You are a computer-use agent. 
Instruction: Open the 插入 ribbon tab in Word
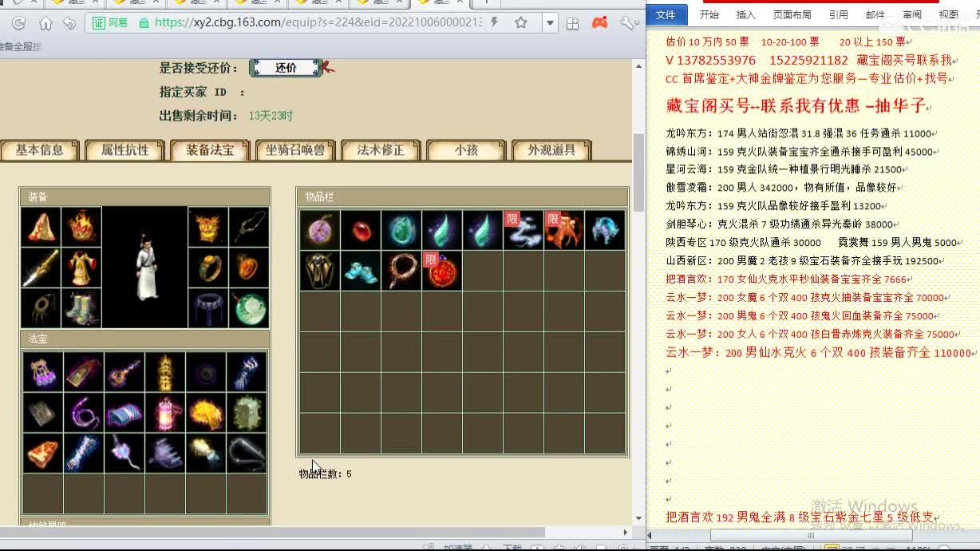coord(745,14)
